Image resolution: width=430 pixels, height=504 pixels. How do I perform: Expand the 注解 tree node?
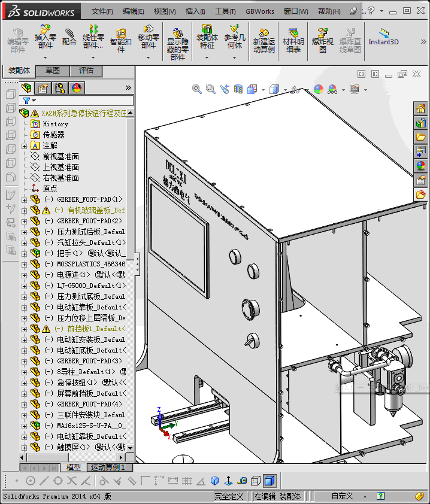24,146
